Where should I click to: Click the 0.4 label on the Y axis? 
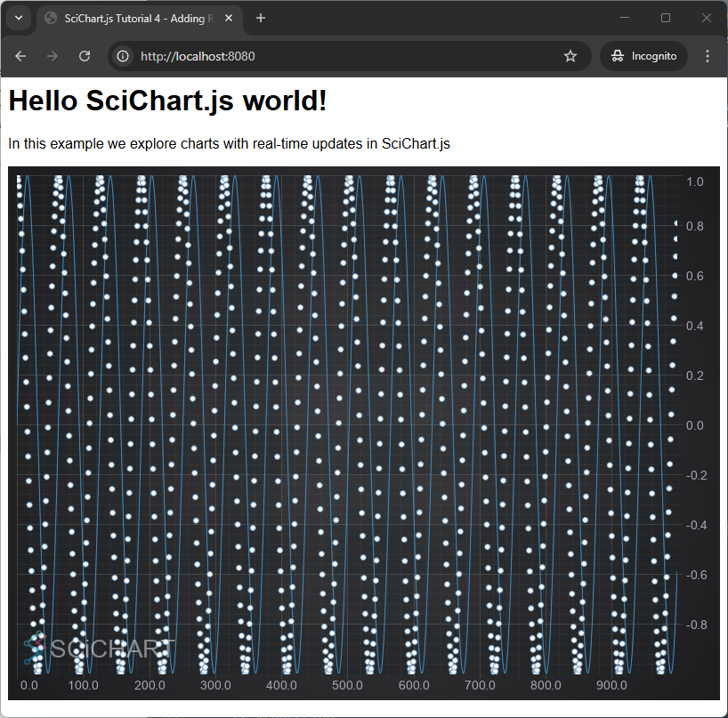[694, 326]
